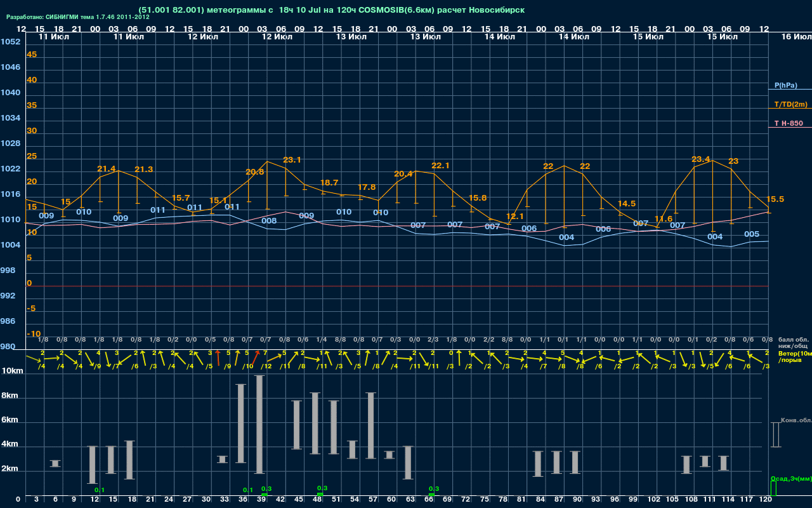This screenshot has height=508, width=812.
Task: Click the 998 pressure axis value
Action: click(x=8, y=271)
